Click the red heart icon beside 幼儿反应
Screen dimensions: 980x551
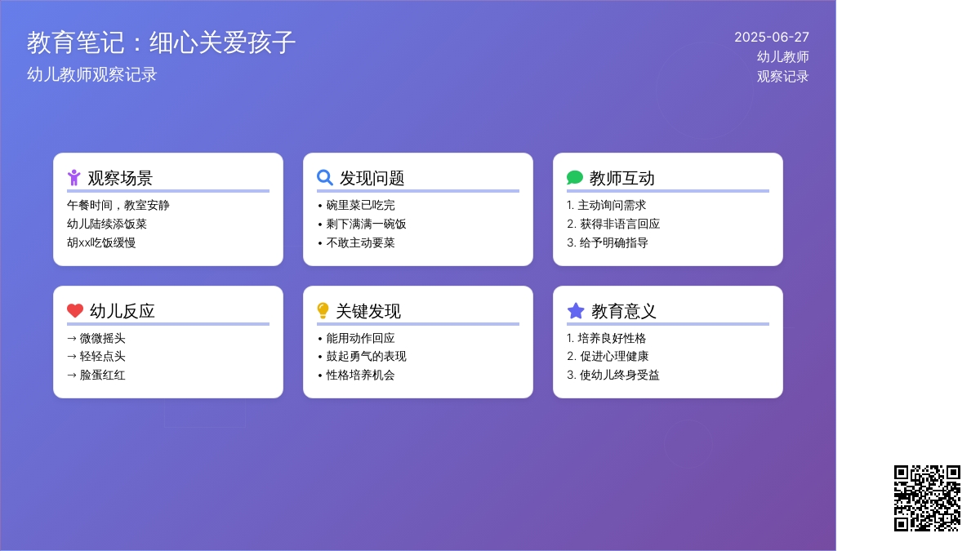pos(75,310)
